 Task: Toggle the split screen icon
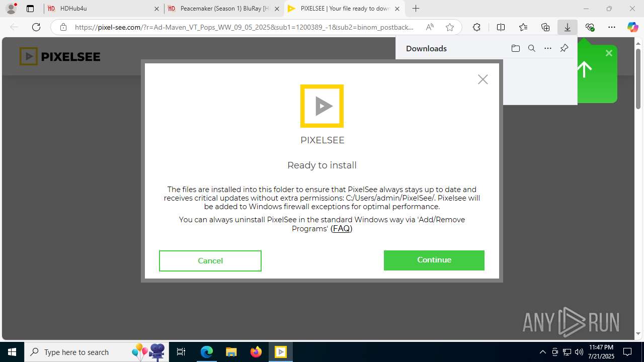(x=501, y=27)
